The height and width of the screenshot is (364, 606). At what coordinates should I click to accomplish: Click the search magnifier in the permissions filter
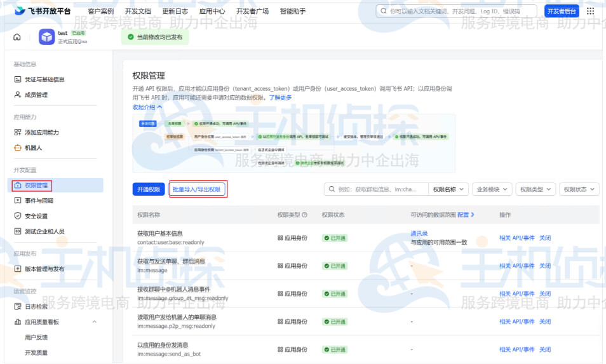click(x=331, y=189)
